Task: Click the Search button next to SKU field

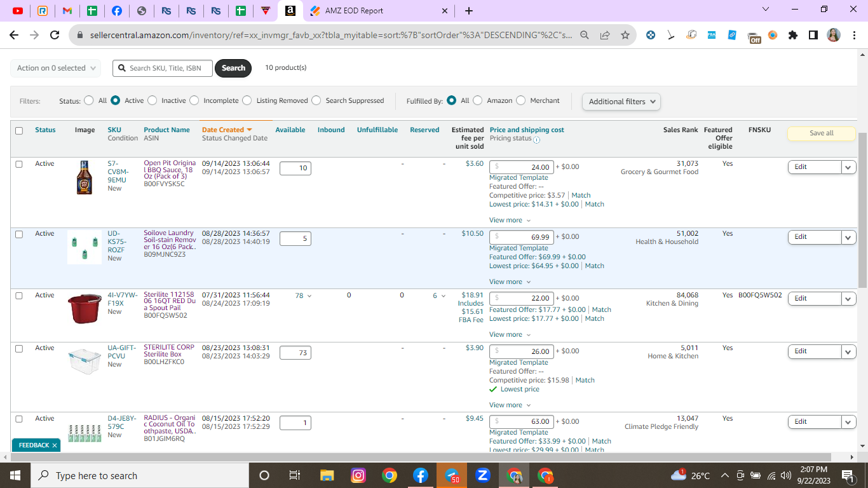Action: pyautogui.click(x=233, y=68)
